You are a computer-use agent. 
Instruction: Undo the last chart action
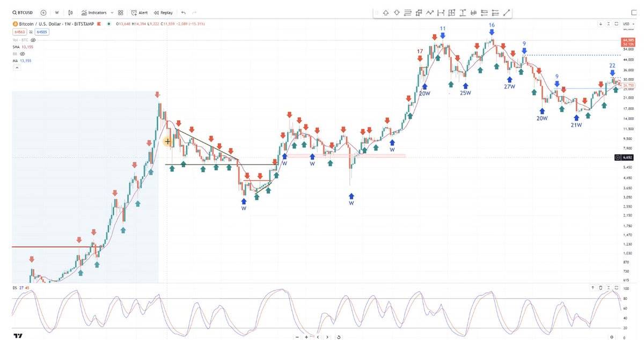pyautogui.click(x=184, y=12)
